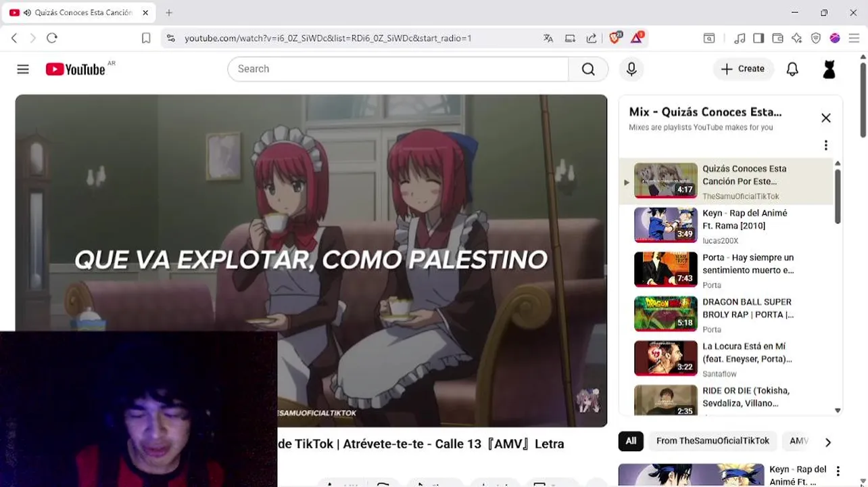
Task: Go to YouTube home via logo
Action: 76,69
